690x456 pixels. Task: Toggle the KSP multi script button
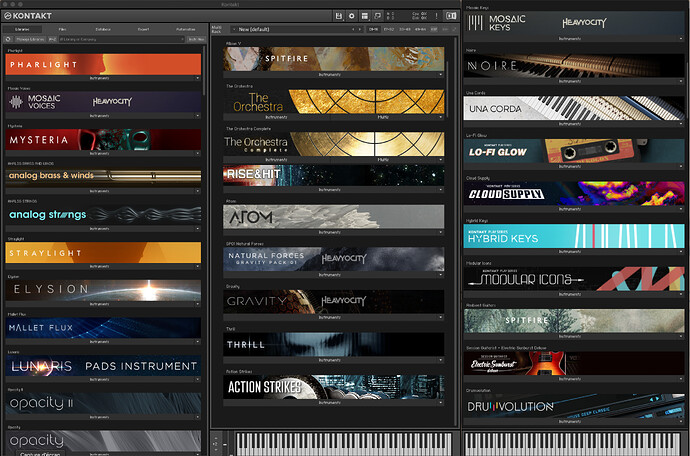[x=434, y=29]
